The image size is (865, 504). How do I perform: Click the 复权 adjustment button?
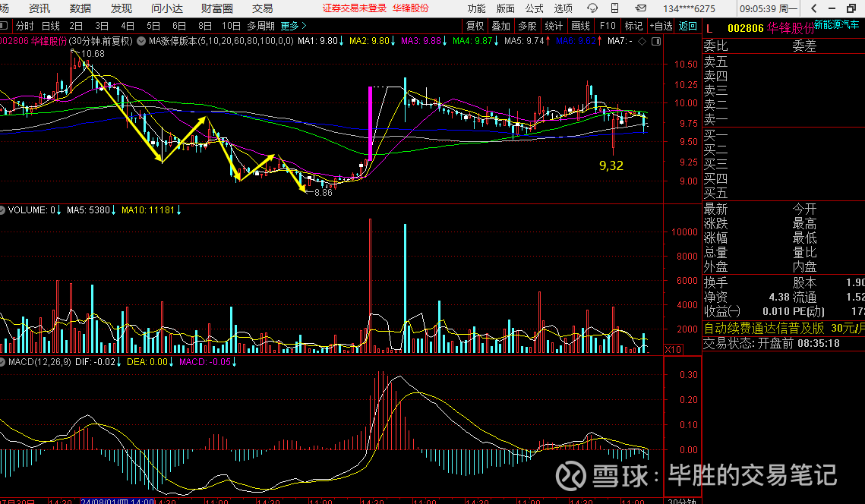(x=475, y=26)
